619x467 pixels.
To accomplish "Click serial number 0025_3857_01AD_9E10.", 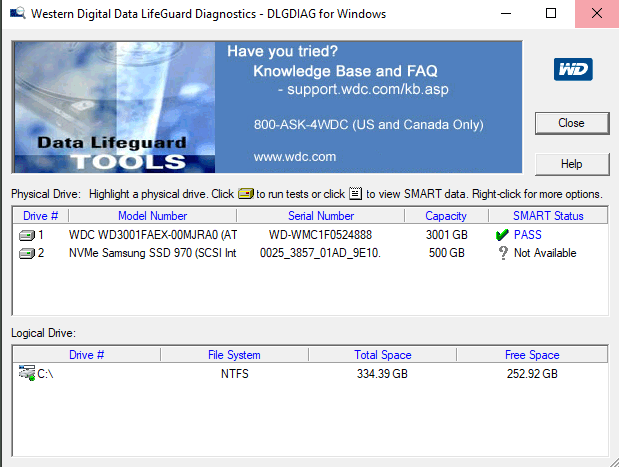I will click(320, 253).
